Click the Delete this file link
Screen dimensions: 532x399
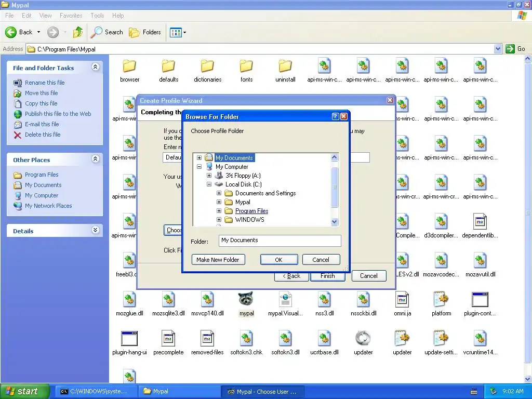point(43,135)
